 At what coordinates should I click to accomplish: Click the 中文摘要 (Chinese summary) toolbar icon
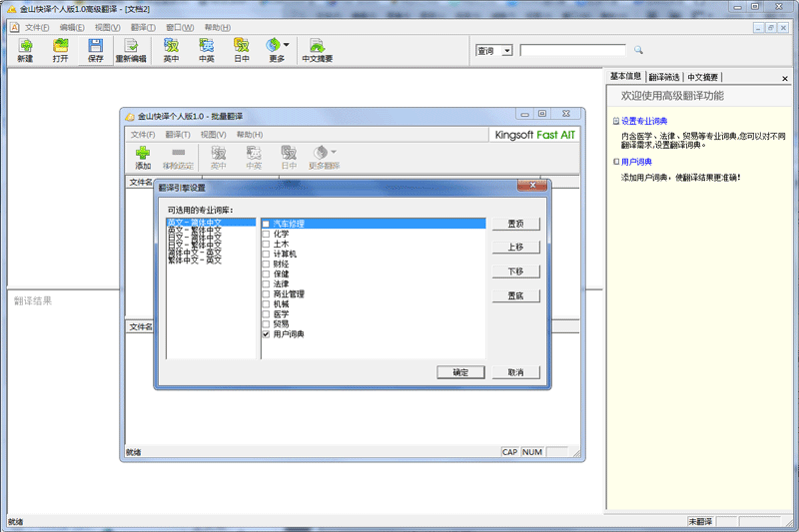(x=317, y=46)
